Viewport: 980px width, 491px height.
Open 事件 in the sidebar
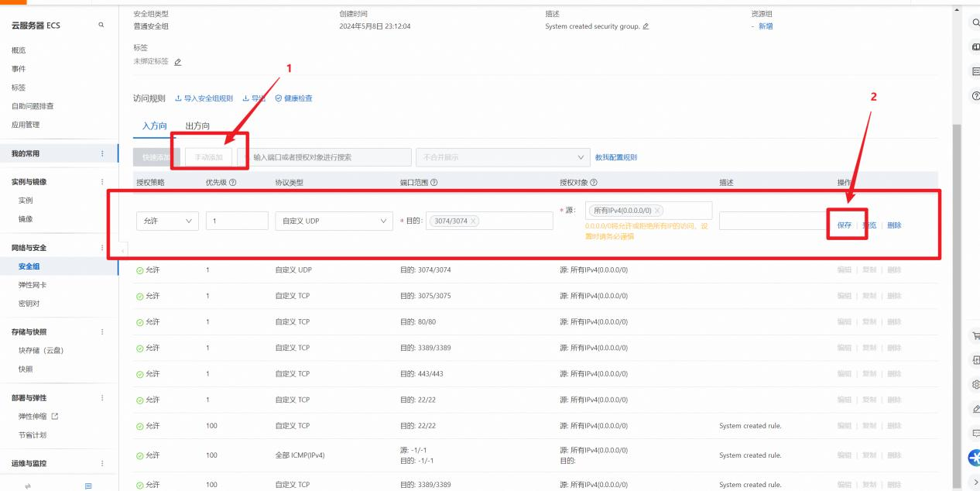19,69
